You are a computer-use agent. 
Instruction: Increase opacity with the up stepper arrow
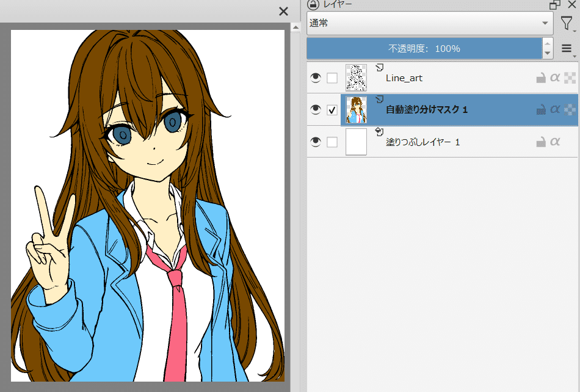click(548, 43)
